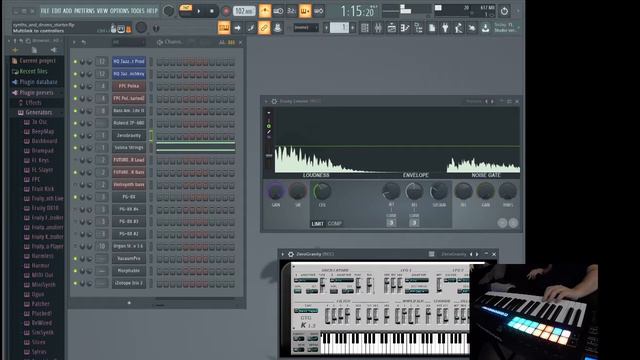The height and width of the screenshot is (360, 640).
Task: Click the song time display
Action: 357,11
